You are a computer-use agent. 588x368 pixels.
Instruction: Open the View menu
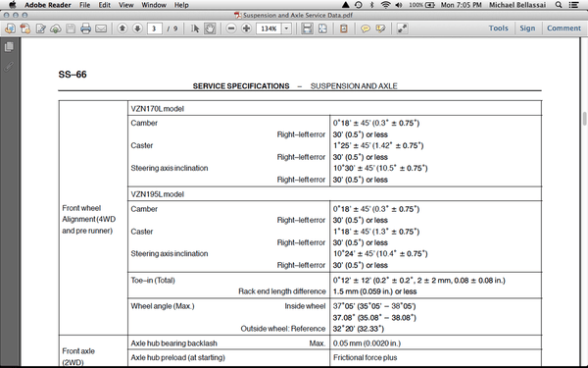pos(126,5)
